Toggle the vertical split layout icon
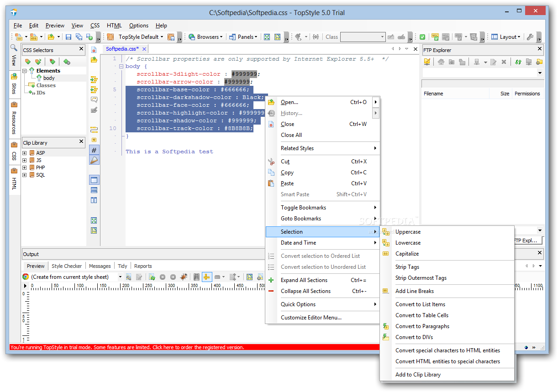Image resolution: width=558 pixels, height=392 pixels. [94, 200]
